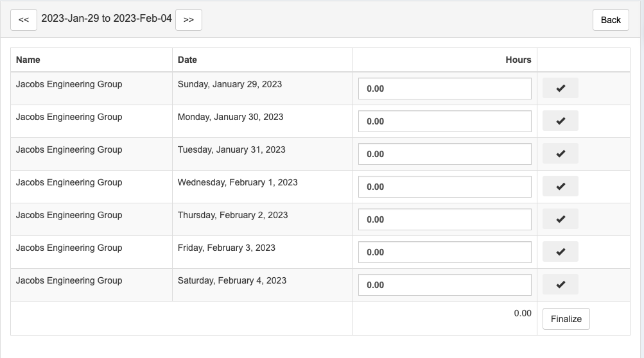This screenshot has width=644, height=358.
Task: Click the Finalize button
Action: (x=566, y=319)
